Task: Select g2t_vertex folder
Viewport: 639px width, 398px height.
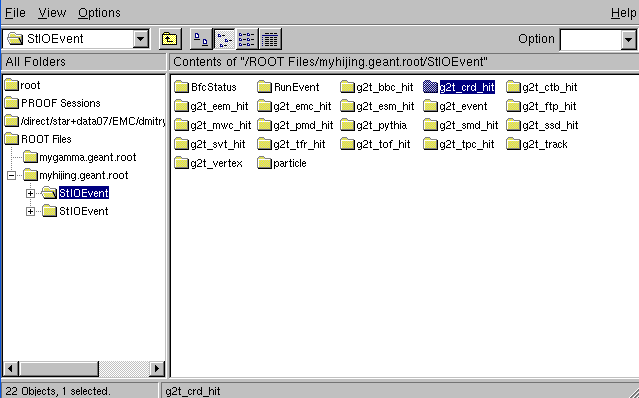Action: tap(208, 163)
